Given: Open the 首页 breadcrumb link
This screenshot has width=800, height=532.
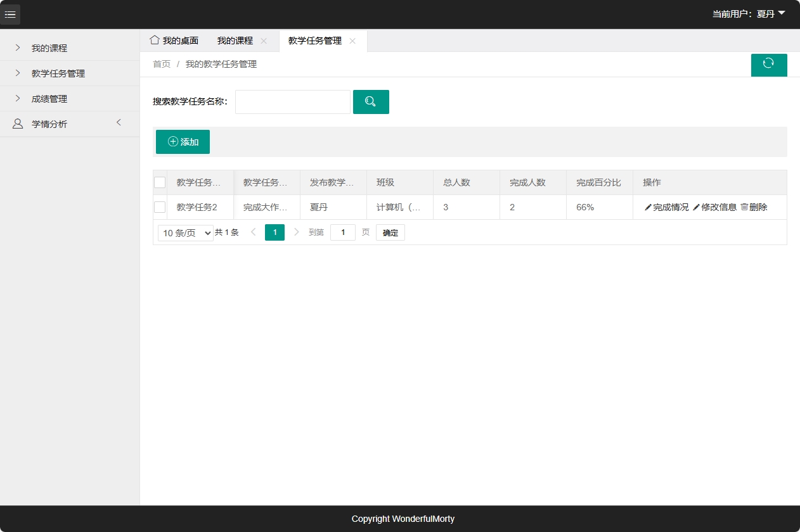Looking at the screenshot, I should pyautogui.click(x=161, y=63).
